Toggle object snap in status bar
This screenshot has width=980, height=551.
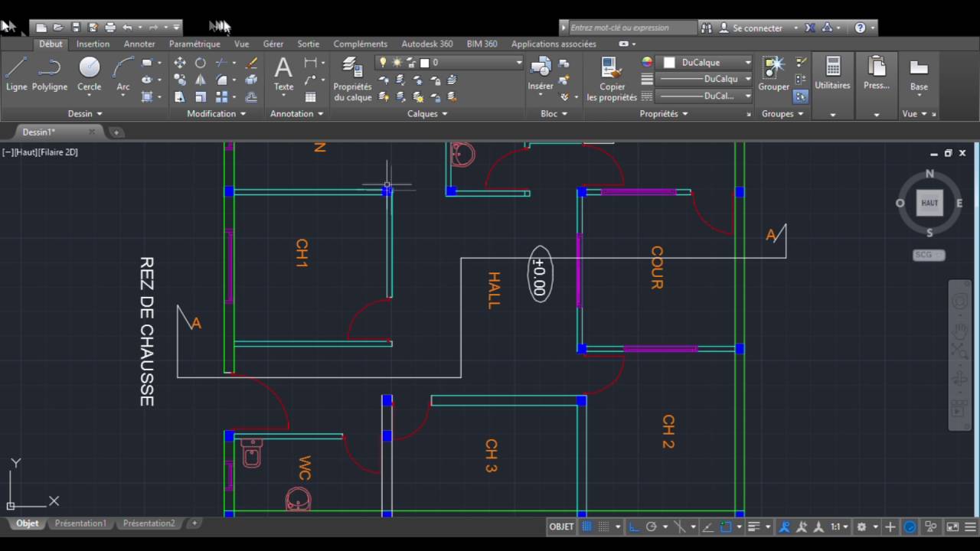coord(726,527)
